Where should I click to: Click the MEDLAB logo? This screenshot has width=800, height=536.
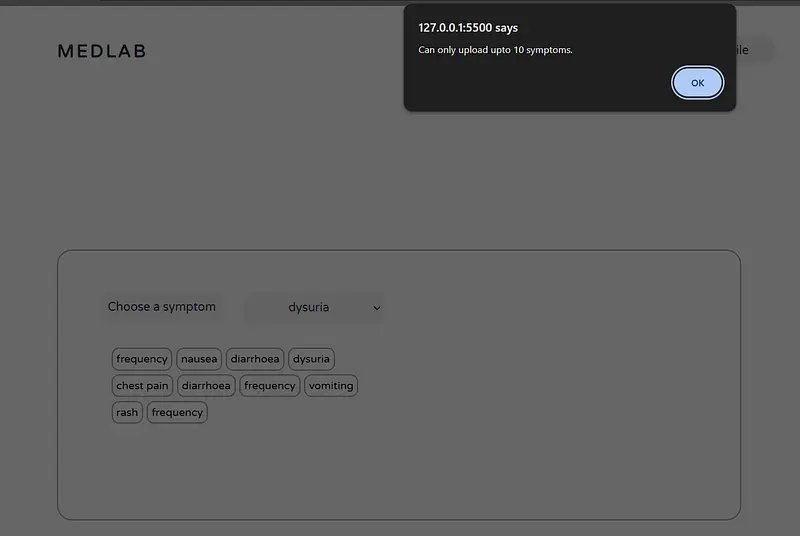101,51
